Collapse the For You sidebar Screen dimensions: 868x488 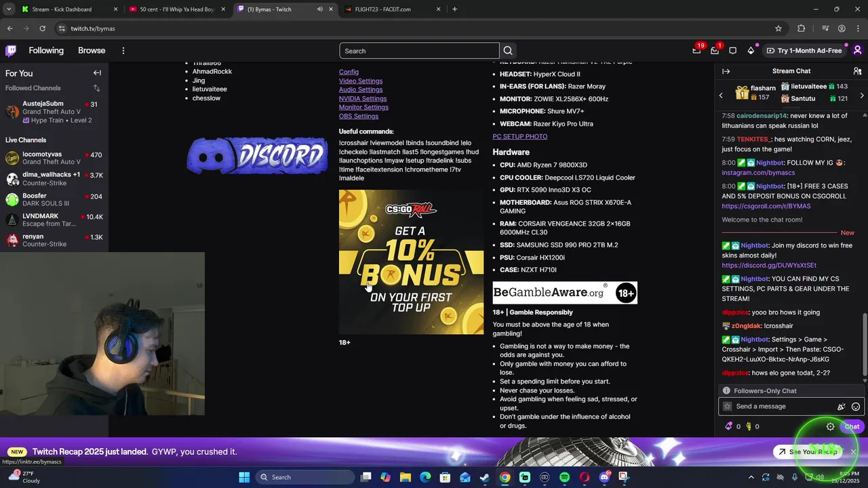point(97,73)
